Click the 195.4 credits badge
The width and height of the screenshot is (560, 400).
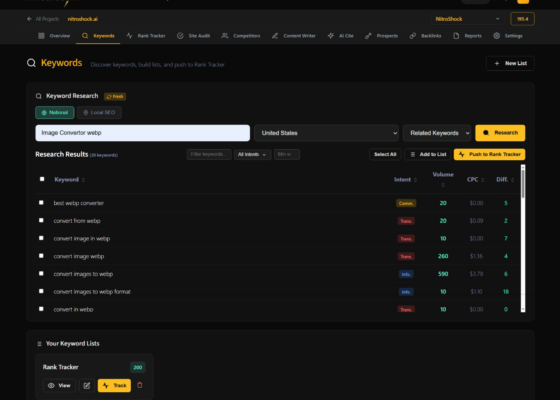522,19
